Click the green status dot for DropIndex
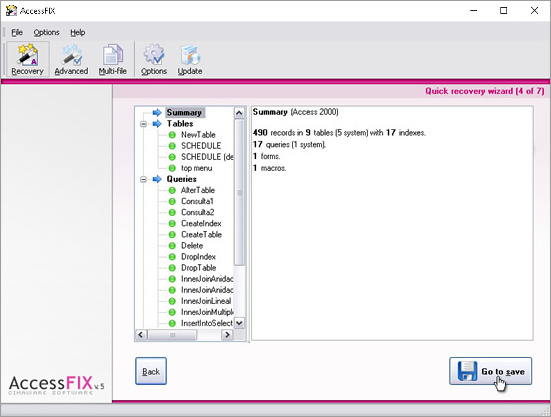551x417 pixels. click(172, 257)
